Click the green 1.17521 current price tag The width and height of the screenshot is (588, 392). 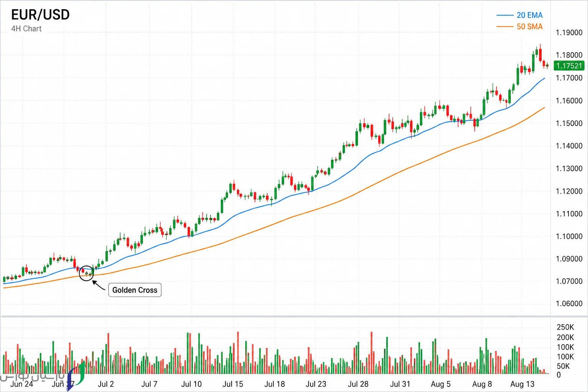pos(569,66)
